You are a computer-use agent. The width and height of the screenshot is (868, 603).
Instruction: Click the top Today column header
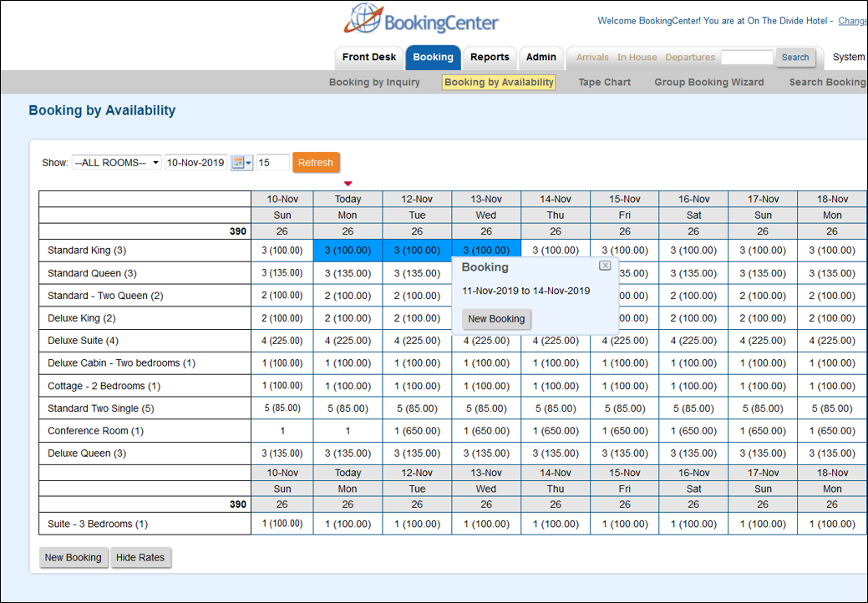348,199
